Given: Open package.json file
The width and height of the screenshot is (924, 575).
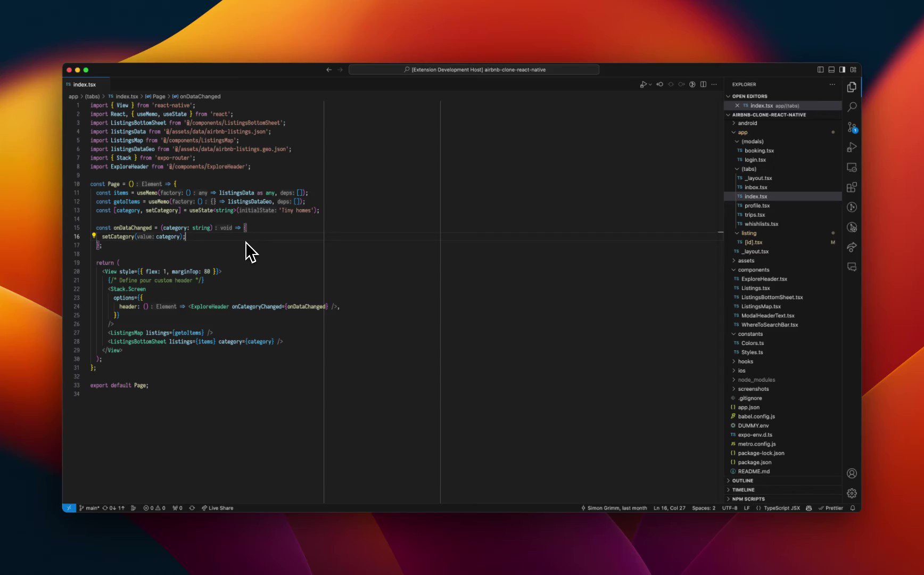Looking at the screenshot, I should (x=782, y=462).
